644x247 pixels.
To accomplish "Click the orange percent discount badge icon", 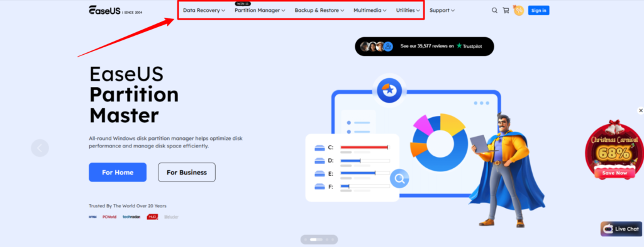I will coord(519,10).
